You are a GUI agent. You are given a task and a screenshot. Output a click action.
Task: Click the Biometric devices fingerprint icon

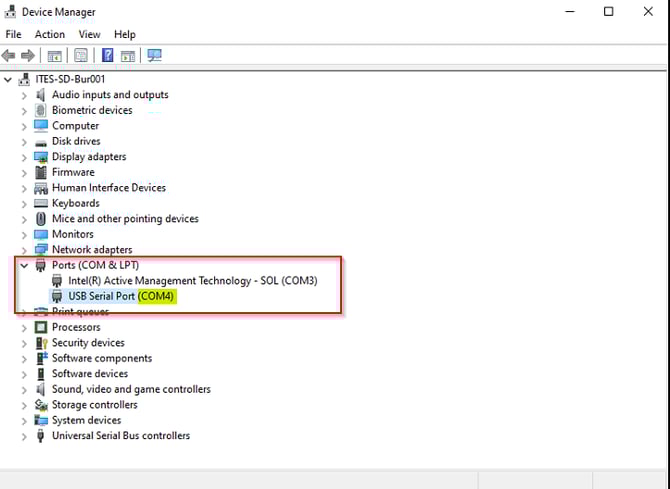(x=41, y=110)
